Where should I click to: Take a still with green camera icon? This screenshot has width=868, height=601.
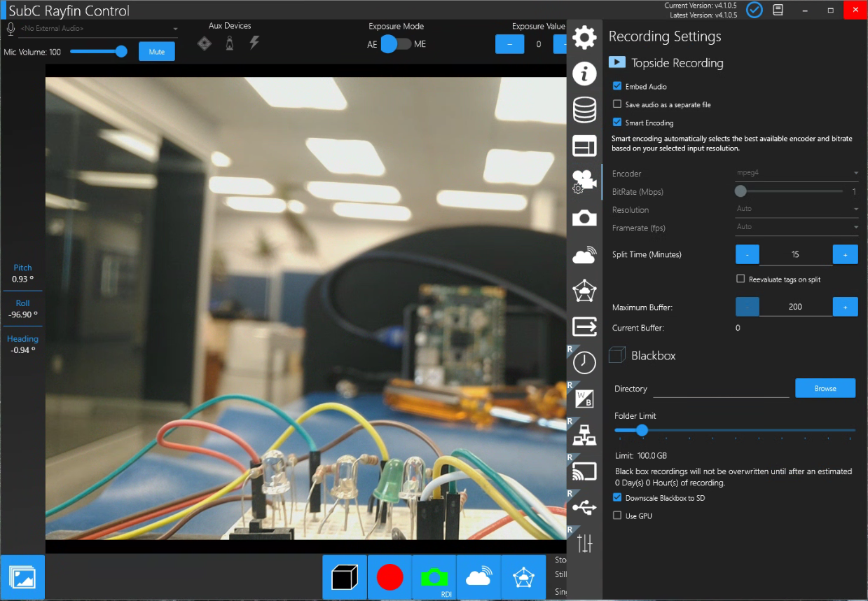click(x=434, y=577)
